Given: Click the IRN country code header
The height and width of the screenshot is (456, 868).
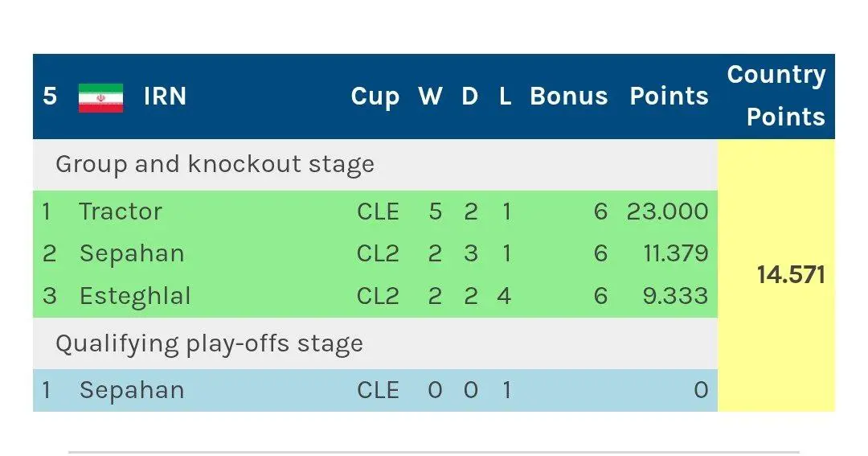Looking at the screenshot, I should point(165,97).
